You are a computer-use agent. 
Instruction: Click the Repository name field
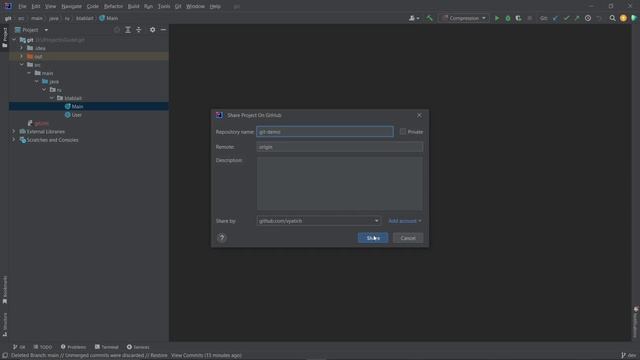pos(325,131)
